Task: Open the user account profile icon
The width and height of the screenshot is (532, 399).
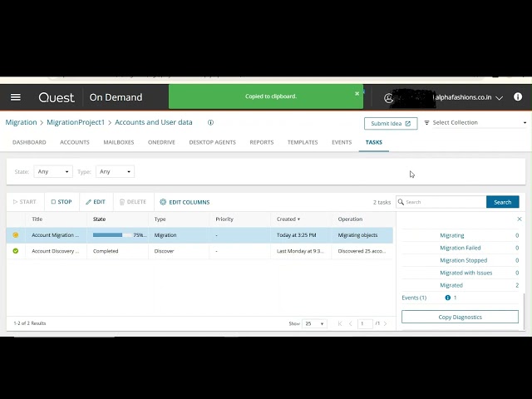Action: (388, 98)
